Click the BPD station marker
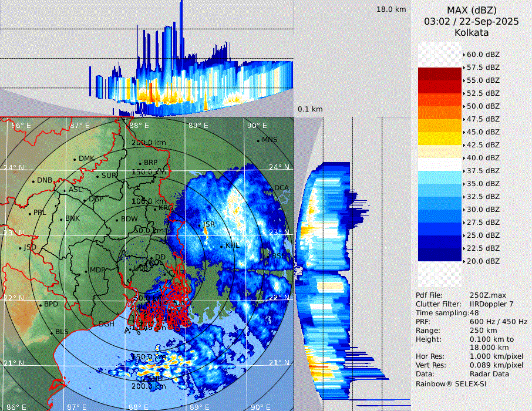 (x=40, y=305)
